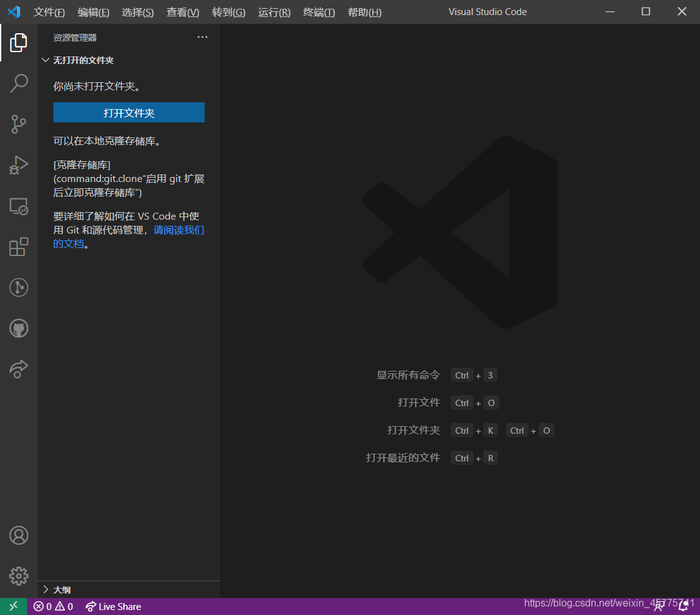Click the VS Code logo in title bar
This screenshot has width=700, height=615.
click(x=14, y=12)
